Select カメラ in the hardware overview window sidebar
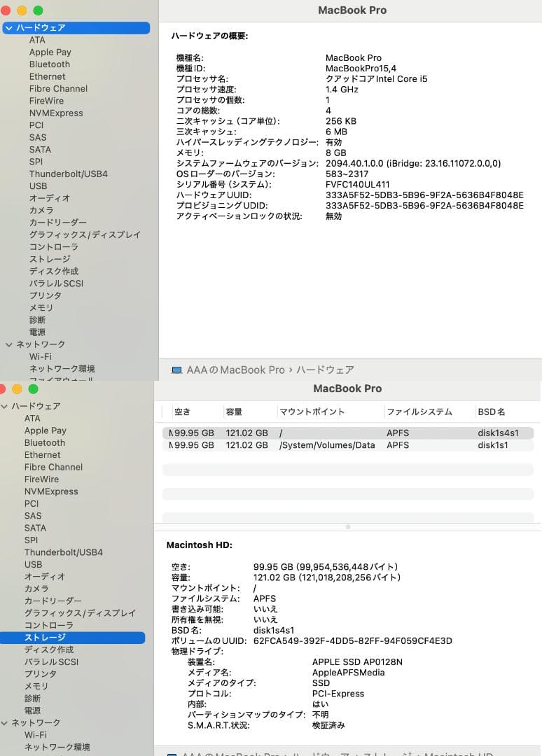 tap(41, 210)
